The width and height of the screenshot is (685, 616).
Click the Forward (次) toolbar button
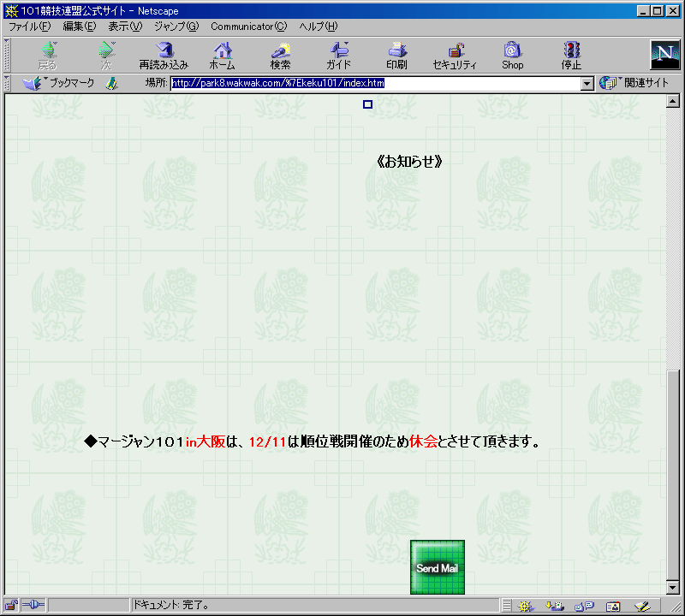pos(106,56)
